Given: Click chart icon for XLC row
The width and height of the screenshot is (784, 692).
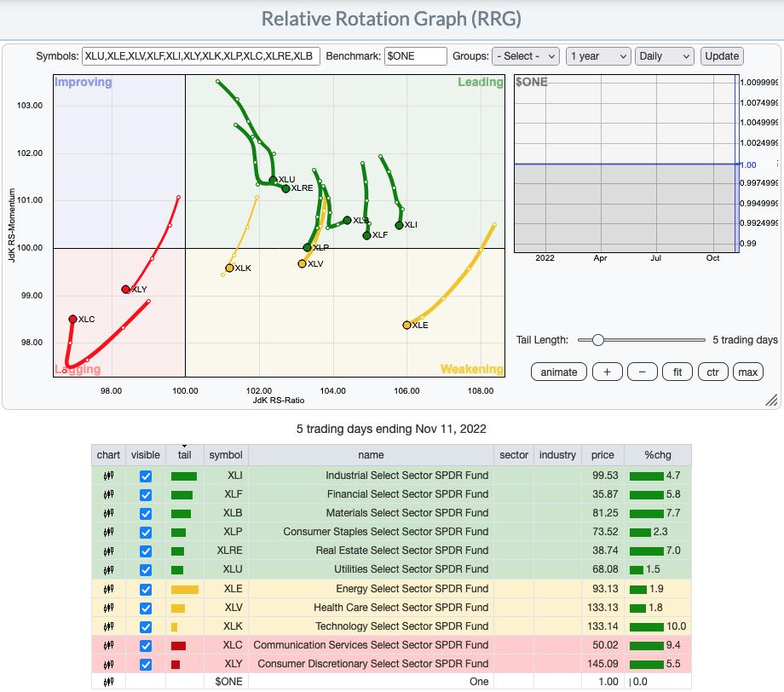Looking at the screenshot, I should (108, 645).
